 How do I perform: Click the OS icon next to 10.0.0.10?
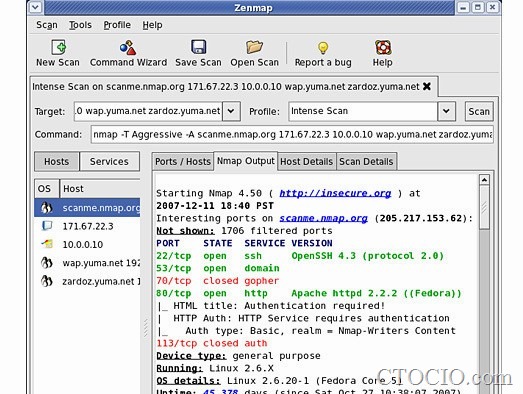point(47,244)
